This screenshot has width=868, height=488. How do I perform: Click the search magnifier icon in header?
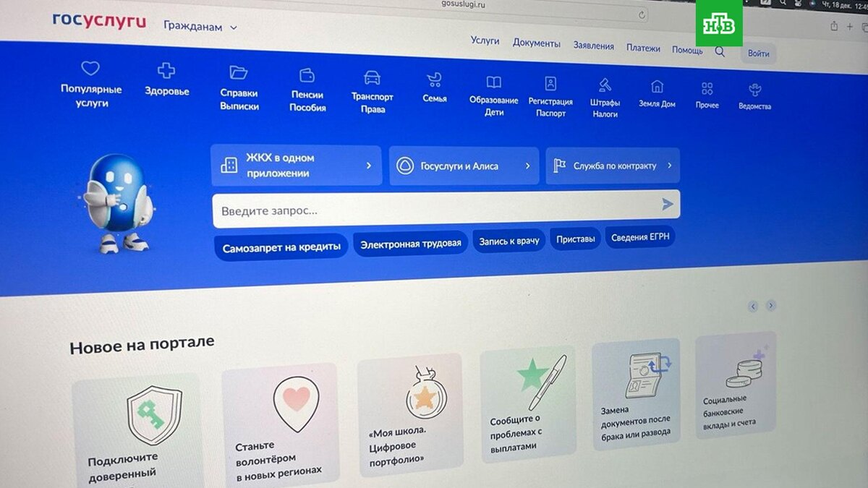click(720, 51)
